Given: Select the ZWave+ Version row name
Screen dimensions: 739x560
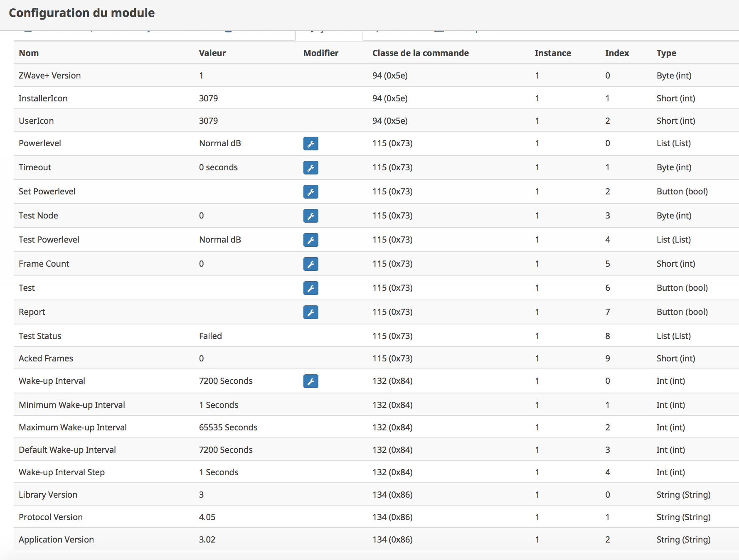Looking at the screenshot, I should tap(50, 76).
